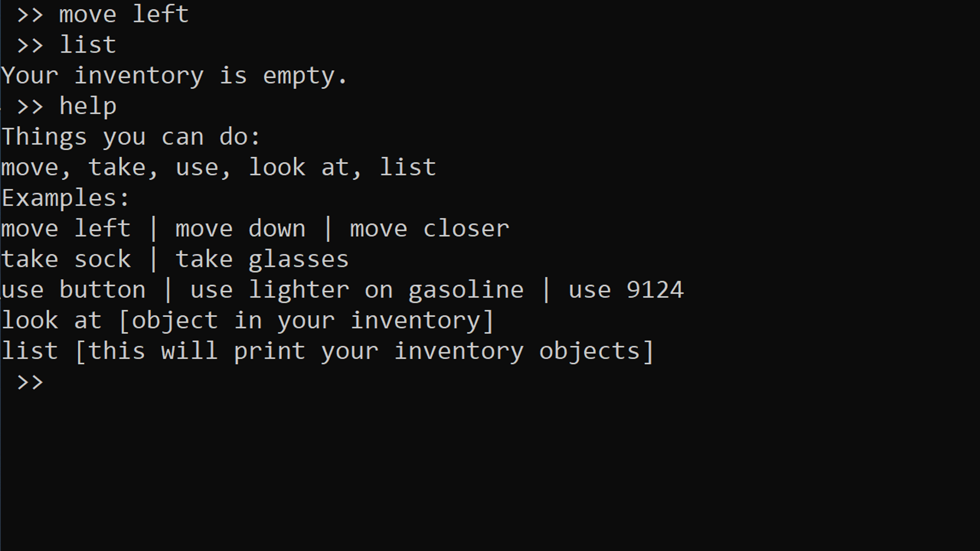Click the 'use button' example text

tap(73, 290)
